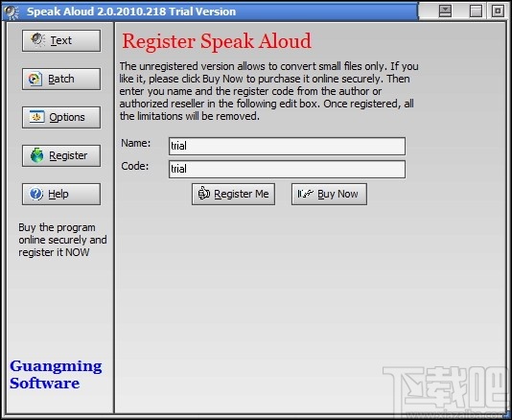Focus the Code input field
The width and height of the screenshot is (512, 420).
click(287, 169)
